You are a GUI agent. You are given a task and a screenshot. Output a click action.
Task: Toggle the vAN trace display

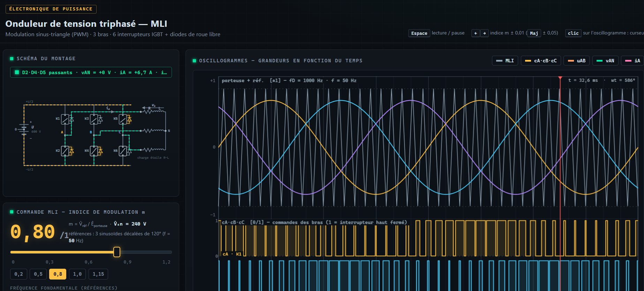click(605, 61)
